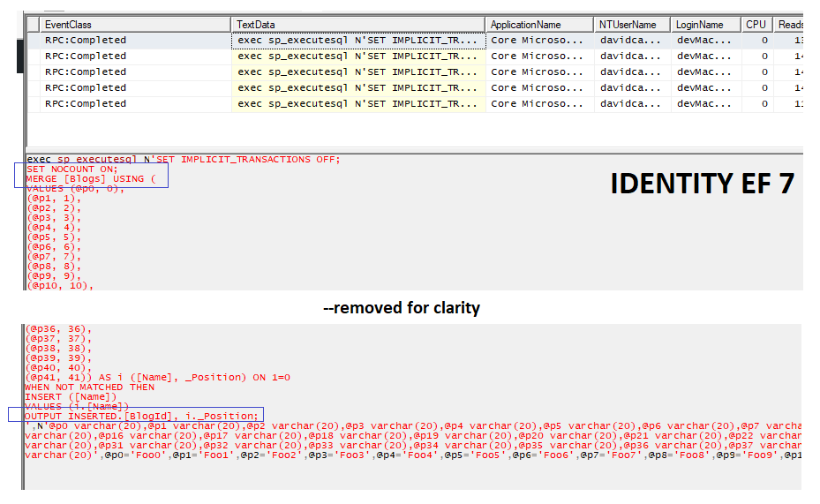Click the 'VALUES (i.[Name])' line
Viewport: 820px width, 504px height.
click(77, 406)
